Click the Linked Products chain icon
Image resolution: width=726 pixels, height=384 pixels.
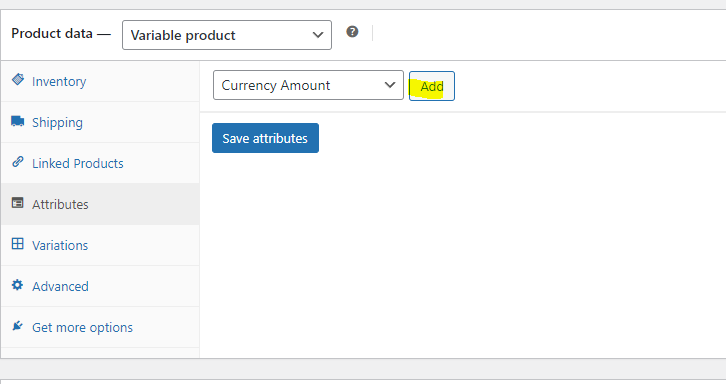point(18,162)
